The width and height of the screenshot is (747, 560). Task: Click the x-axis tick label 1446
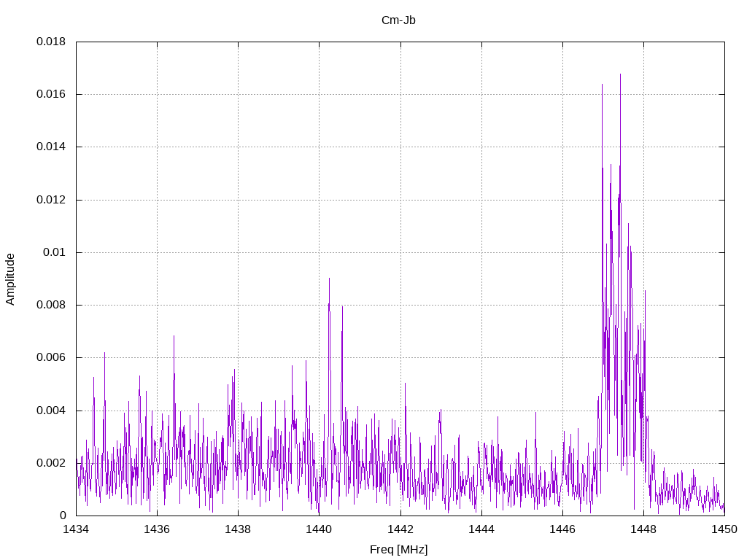coord(562,529)
